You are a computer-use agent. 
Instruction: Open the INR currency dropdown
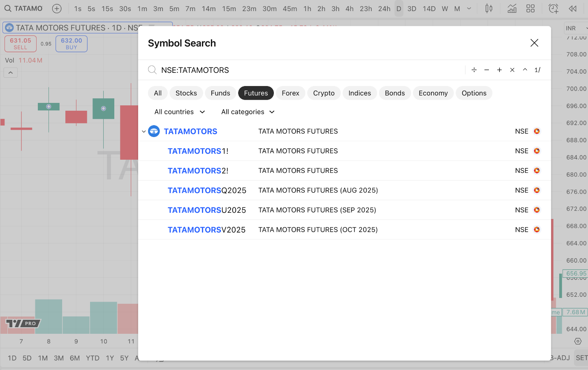576,28
